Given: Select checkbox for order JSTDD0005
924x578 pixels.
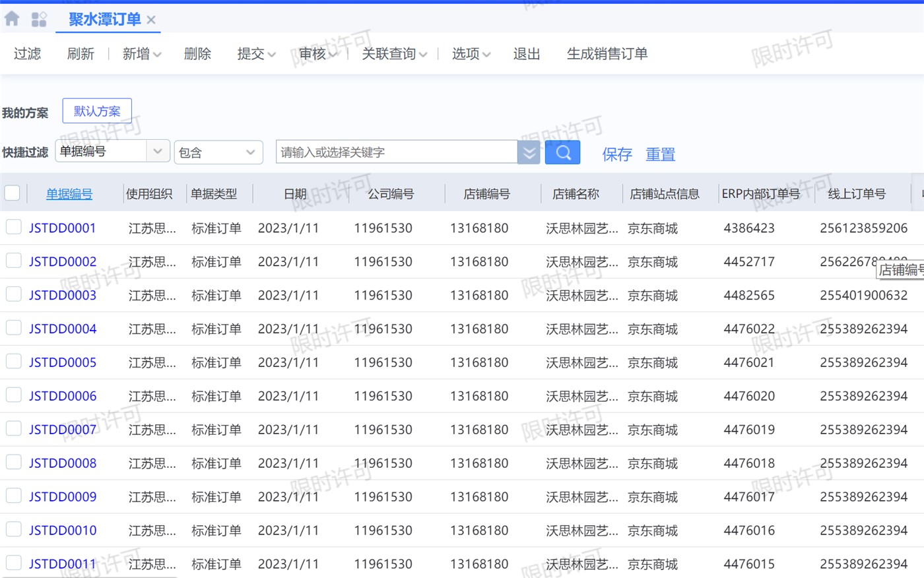Looking at the screenshot, I should tap(14, 362).
